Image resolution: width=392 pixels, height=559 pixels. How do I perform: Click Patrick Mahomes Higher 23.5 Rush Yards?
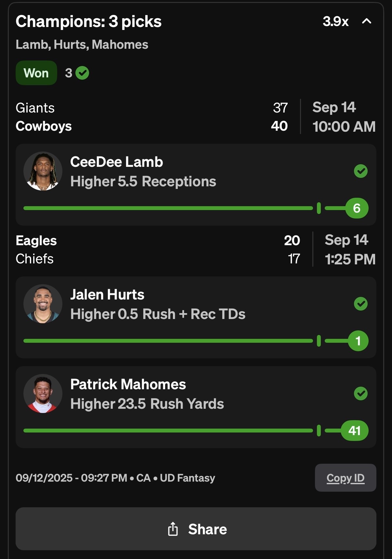147,404
